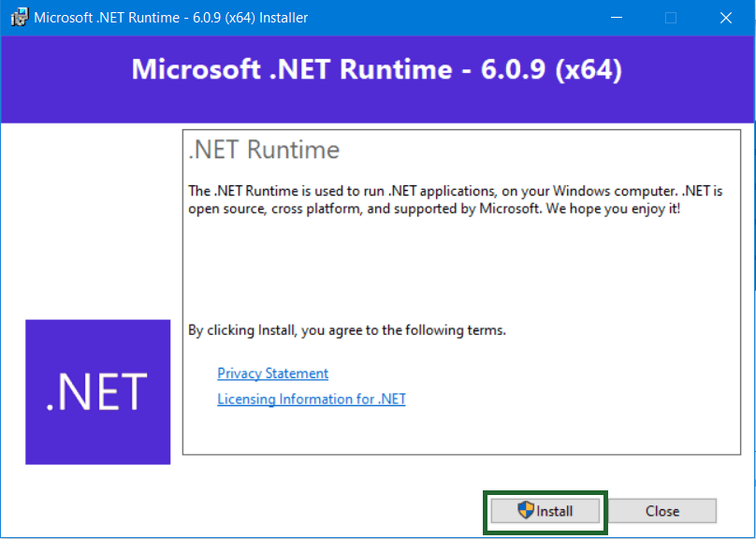The height and width of the screenshot is (539, 756).
Task: Click the window title 'Microsoft .NET Runtime - 6.0.9 (x64) Installer'
Action: [x=170, y=18]
